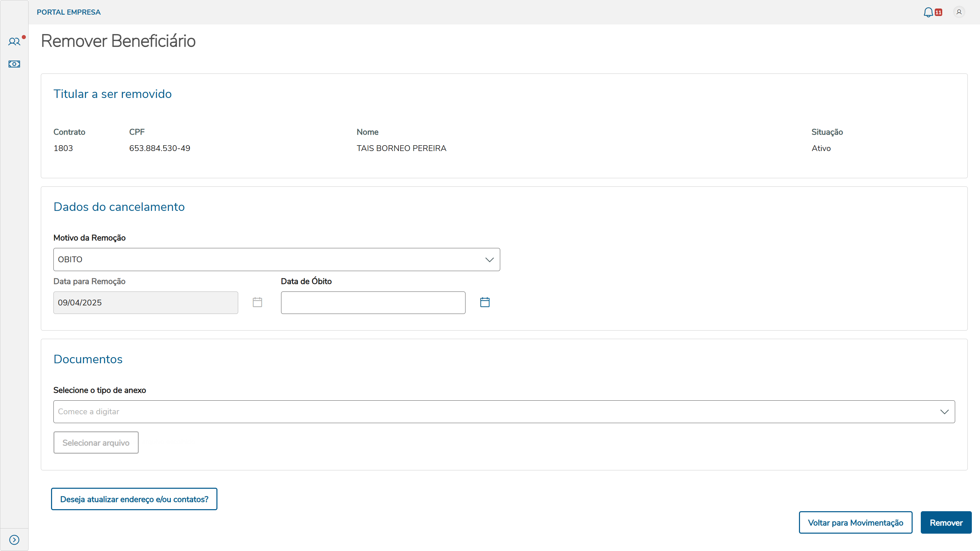
Task: Click the Remover Beneficiário page heading
Action: pyautogui.click(x=118, y=41)
